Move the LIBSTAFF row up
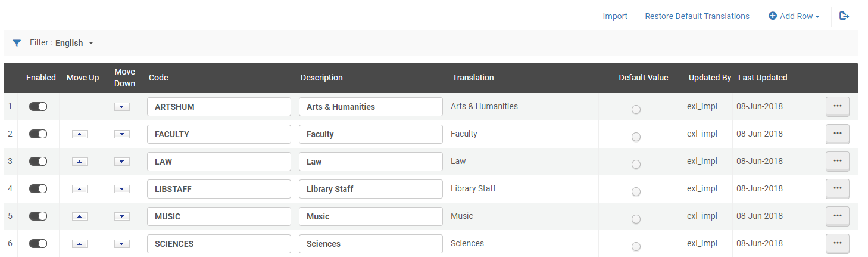Image resolution: width=868 pixels, height=257 pixels. coord(80,189)
